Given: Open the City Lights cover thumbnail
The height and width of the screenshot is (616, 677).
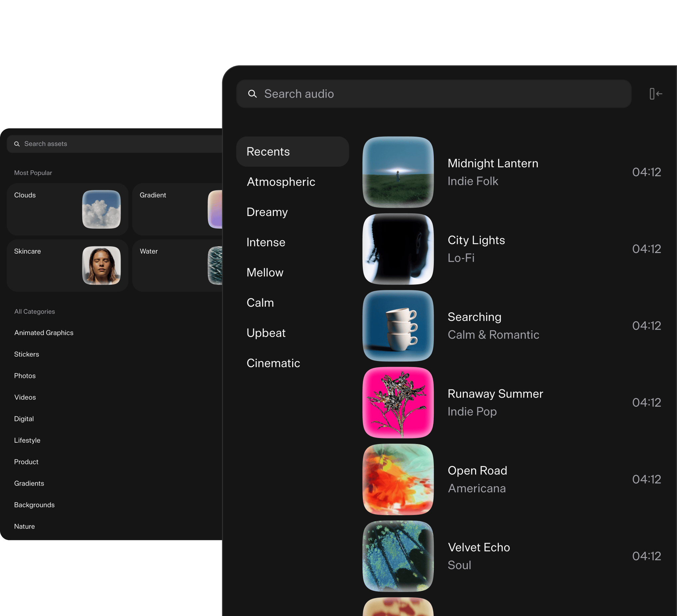Looking at the screenshot, I should pyautogui.click(x=398, y=249).
